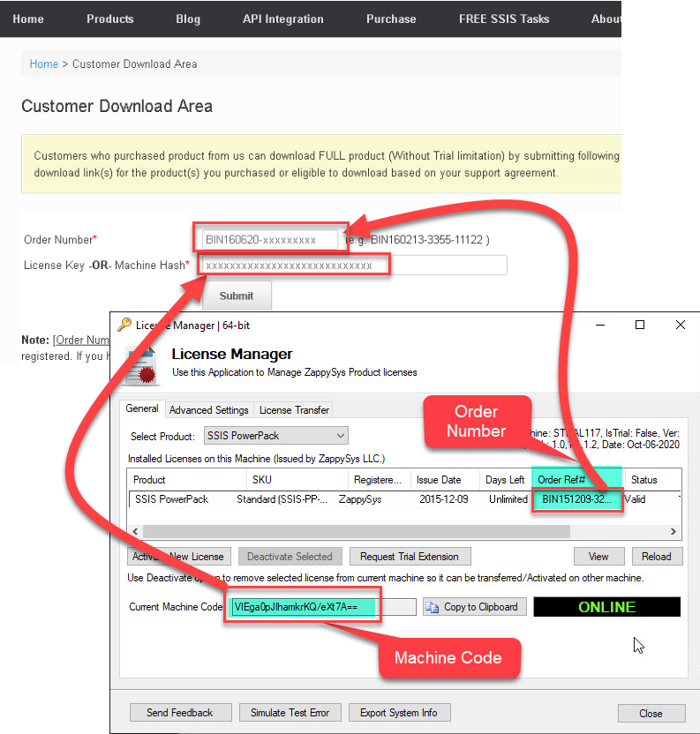The width and height of the screenshot is (700, 734).
Task: Follow the Home breadcrumb link
Action: tap(44, 64)
